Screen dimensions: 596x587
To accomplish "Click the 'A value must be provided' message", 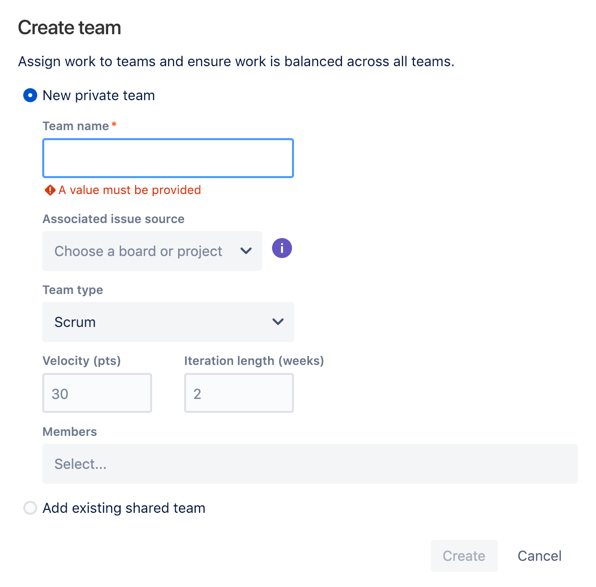I will tap(130, 190).
